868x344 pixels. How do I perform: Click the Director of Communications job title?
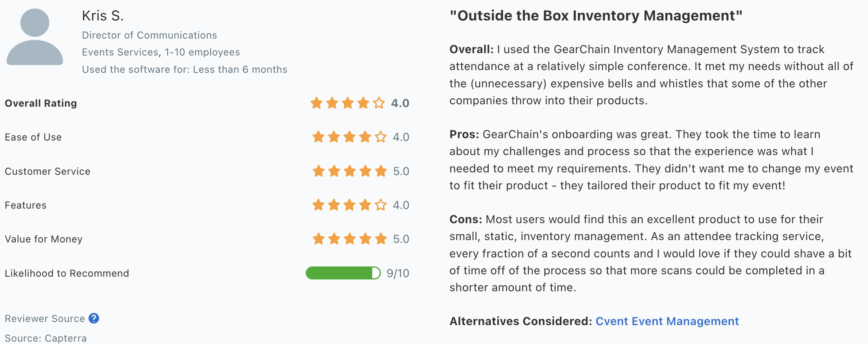tap(149, 35)
